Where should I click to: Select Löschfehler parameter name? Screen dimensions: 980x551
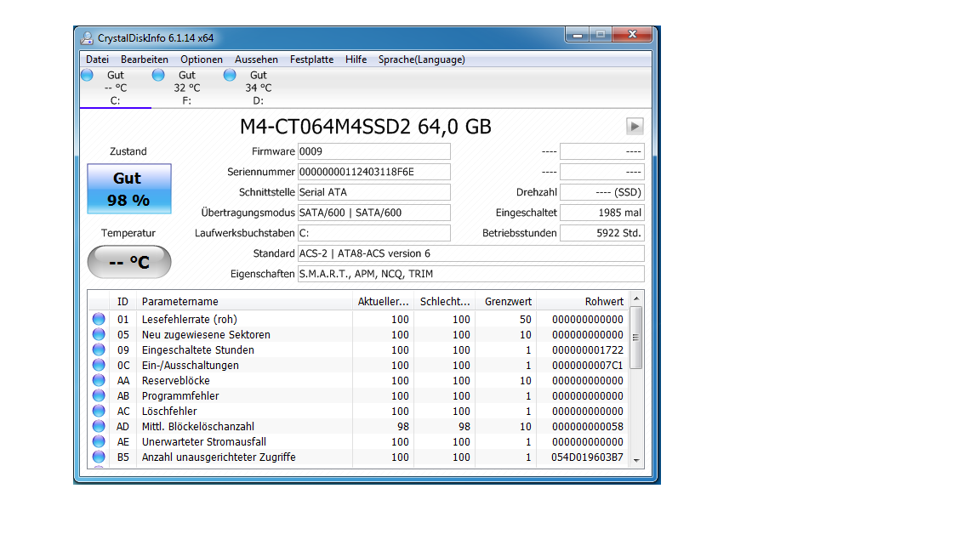169,411
